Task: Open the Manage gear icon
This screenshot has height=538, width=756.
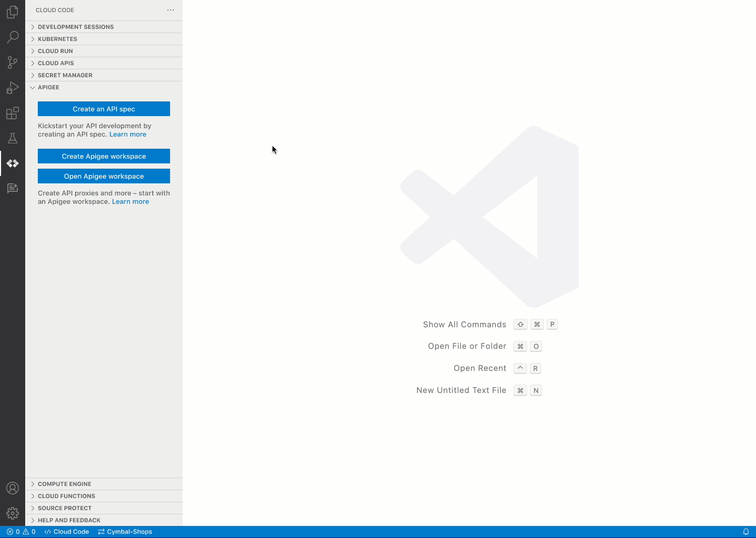Action: click(13, 513)
